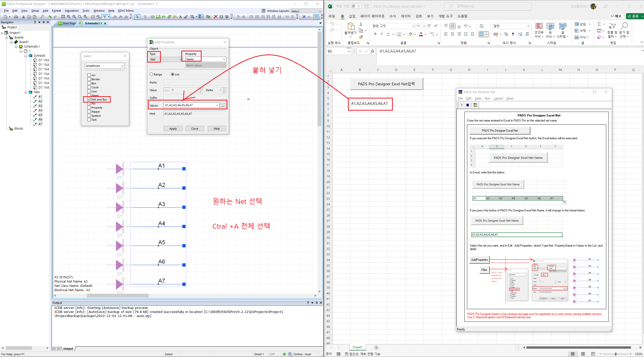
Task: Click the fill color bucket icon in Excel
Action: click(411, 34)
